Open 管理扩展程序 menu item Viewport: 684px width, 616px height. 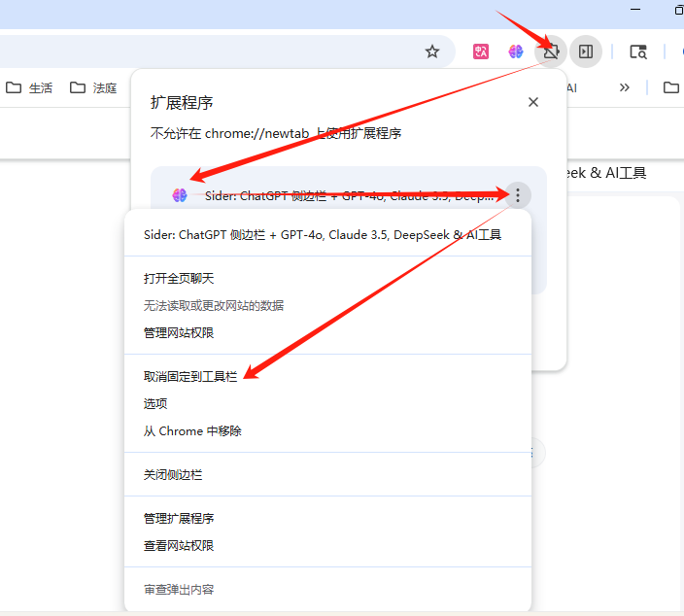(327, 518)
